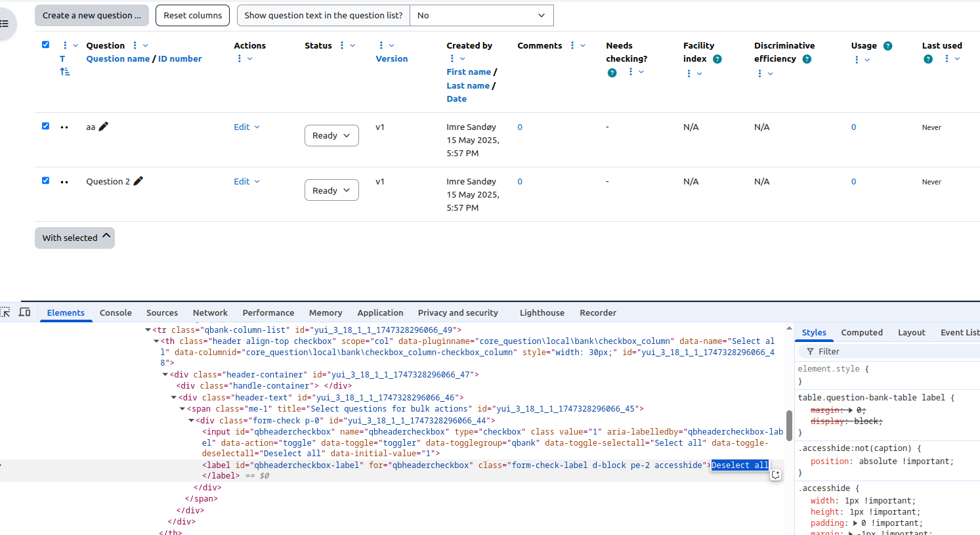The height and width of the screenshot is (535, 980).
Task: Open the Version column three-dot menu
Action: click(x=381, y=45)
